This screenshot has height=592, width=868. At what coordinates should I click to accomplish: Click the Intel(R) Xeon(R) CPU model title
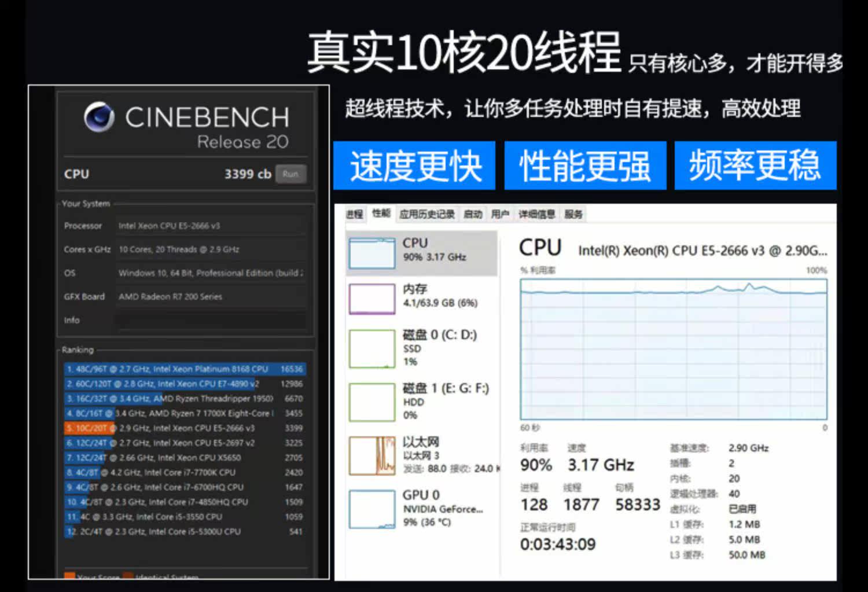pos(703,251)
